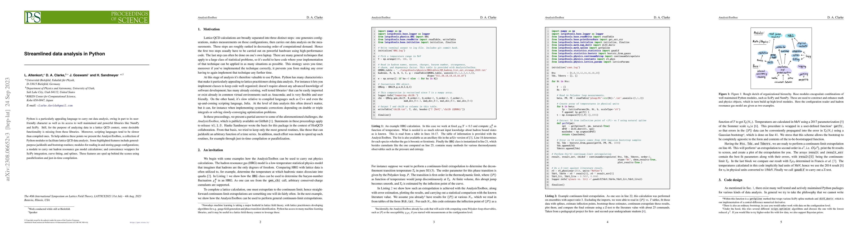Click the 'fitting' bubble in the sketch
This screenshot has height=246, width=868.
[796, 59]
